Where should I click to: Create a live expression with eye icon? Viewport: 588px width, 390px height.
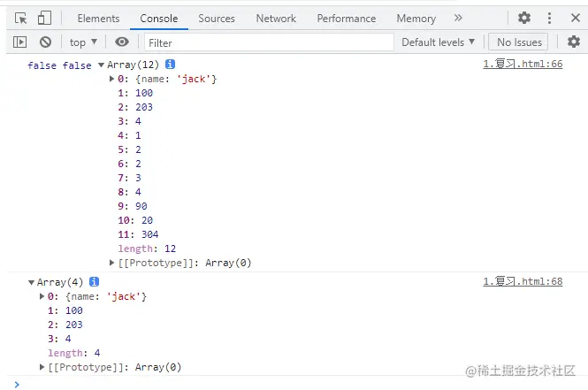122,42
